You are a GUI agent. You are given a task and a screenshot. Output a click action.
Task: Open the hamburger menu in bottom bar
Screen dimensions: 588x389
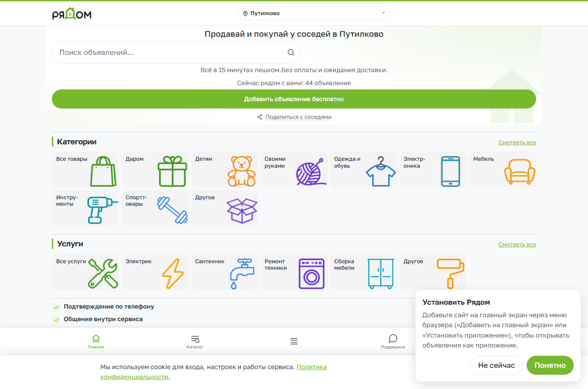294,341
